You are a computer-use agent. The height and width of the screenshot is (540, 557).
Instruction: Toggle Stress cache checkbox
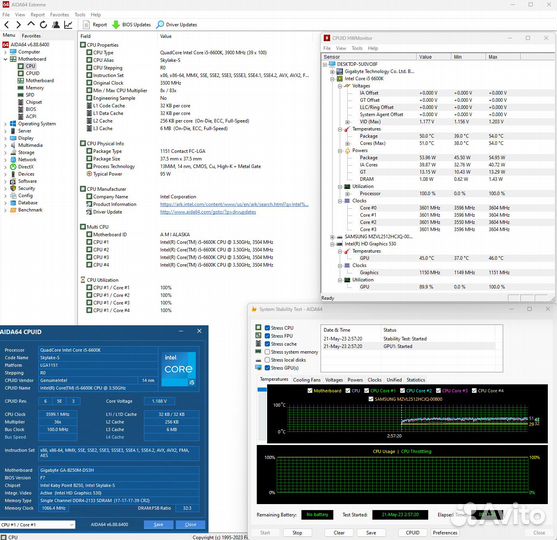267,344
